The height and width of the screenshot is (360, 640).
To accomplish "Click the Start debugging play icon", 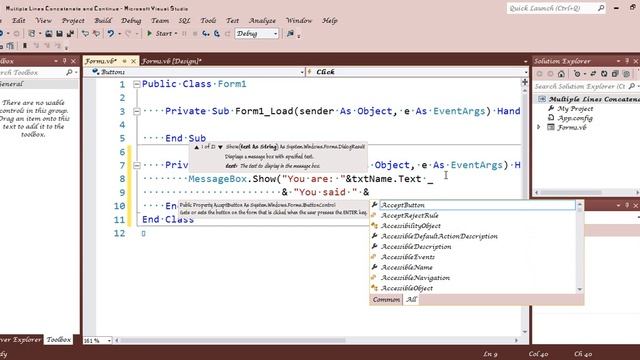I will pyautogui.click(x=149, y=33).
